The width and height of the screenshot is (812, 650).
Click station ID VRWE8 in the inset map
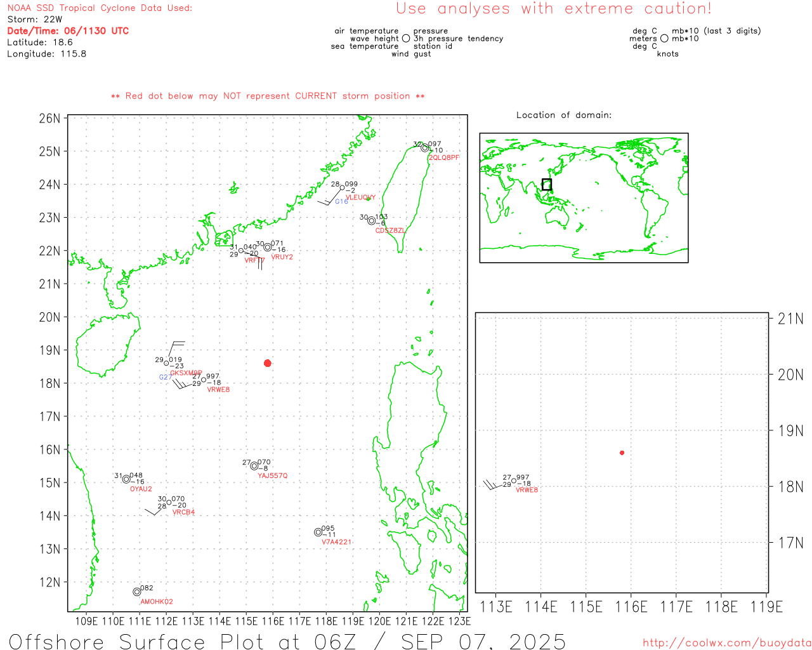pos(527,490)
